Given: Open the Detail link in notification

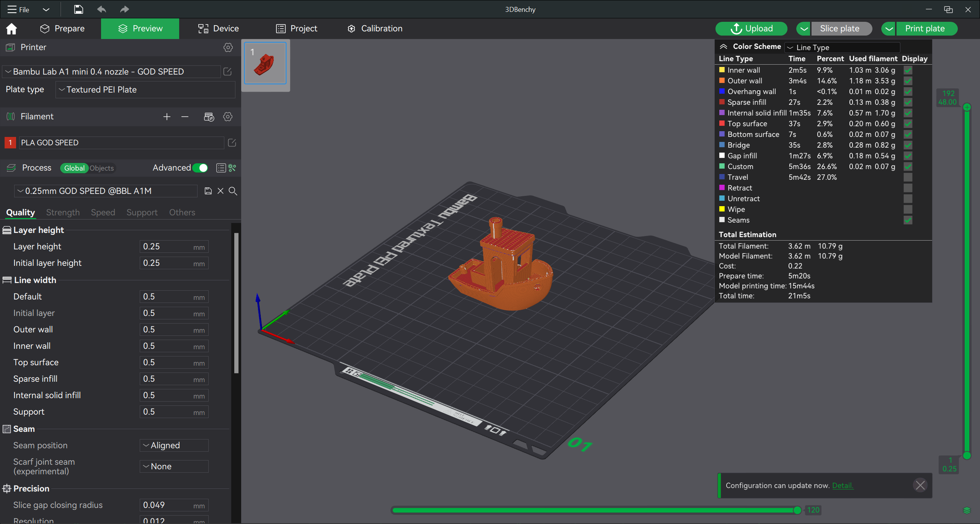Looking at the screenshot, I should tap(843, 485).
